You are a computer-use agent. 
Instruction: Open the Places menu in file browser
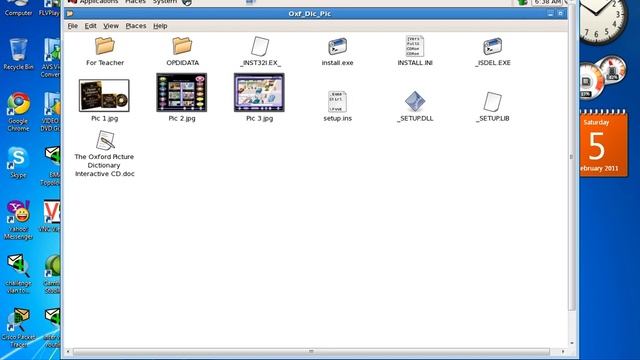pyautogui.click(x=136, y=26)
